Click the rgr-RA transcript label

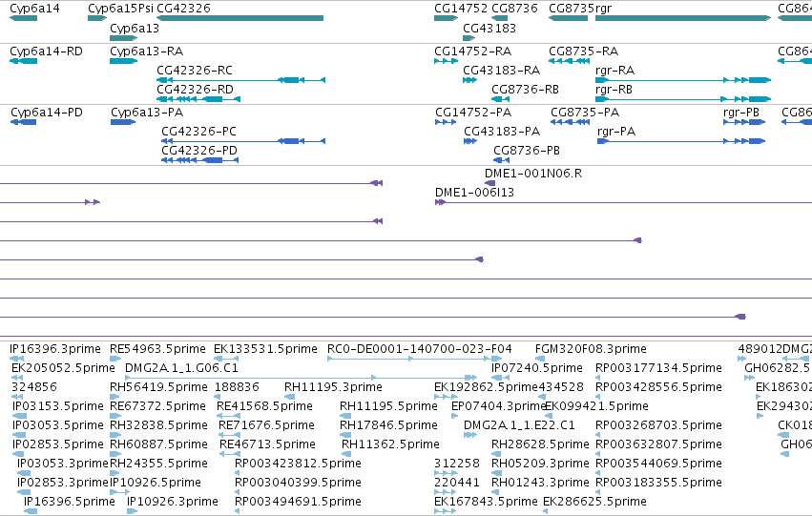tap(615, 71)
